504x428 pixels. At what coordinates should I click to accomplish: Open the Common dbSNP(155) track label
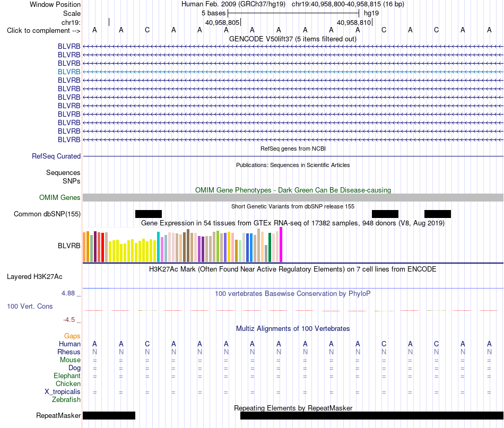click(47, 214)
